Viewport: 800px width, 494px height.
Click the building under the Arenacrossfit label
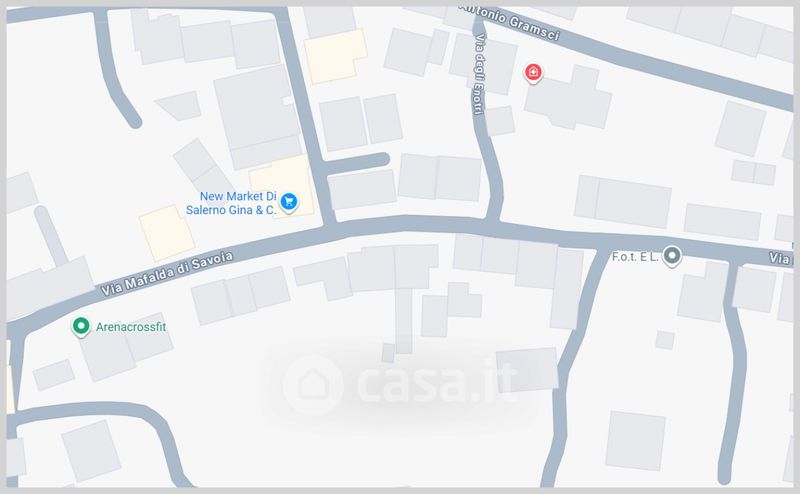point(126,350)
